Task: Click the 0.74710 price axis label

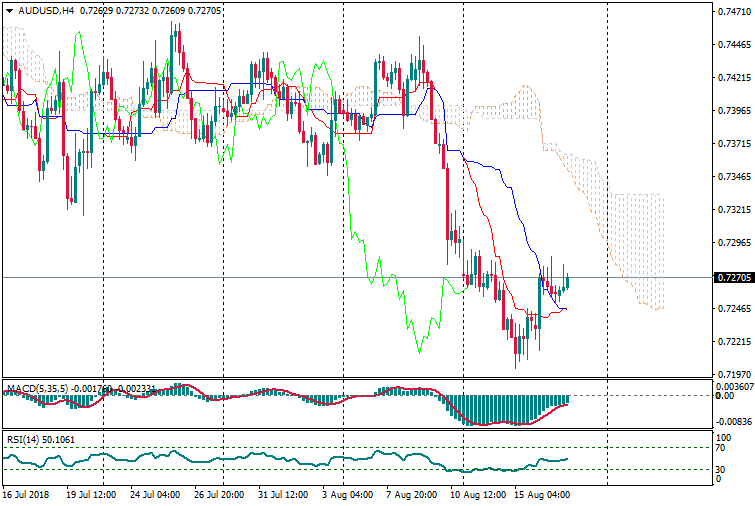Action: coord(734,12)
